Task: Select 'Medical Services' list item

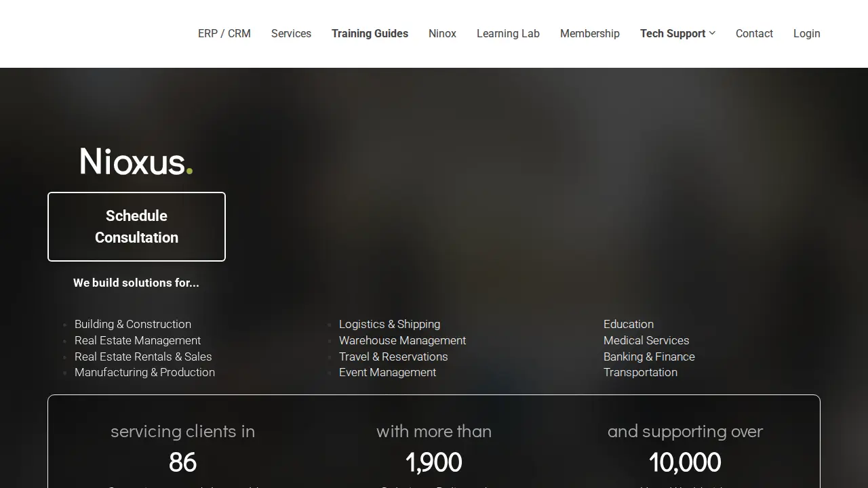Action: pyautogui.click(x=646, y=340)
